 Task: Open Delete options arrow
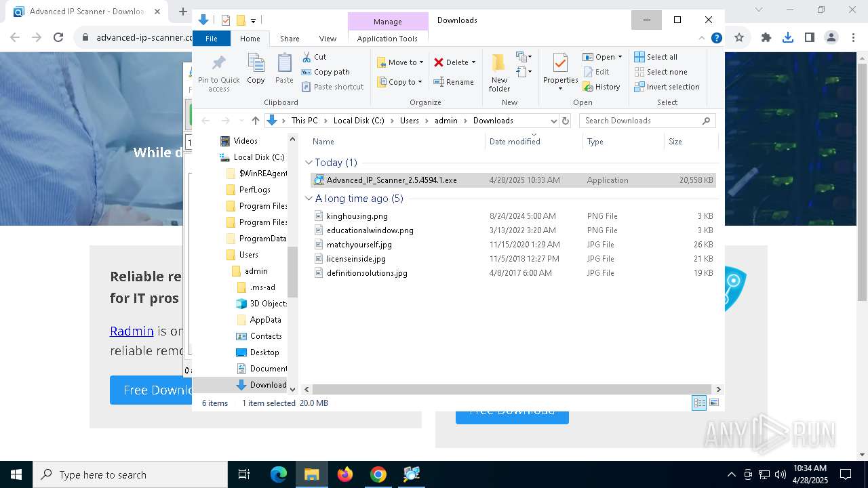473,62
